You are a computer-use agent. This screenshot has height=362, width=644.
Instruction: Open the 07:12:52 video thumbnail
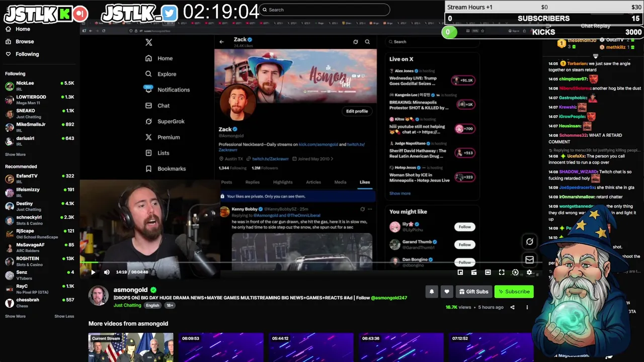(x=491, y=347)
